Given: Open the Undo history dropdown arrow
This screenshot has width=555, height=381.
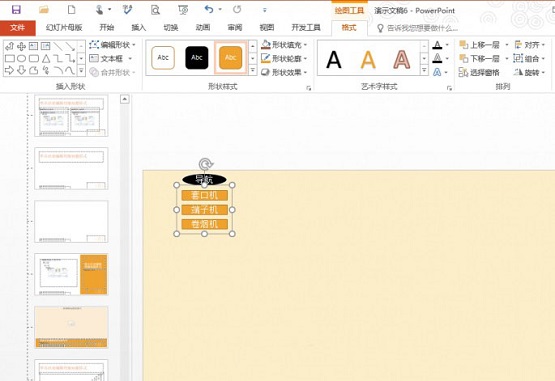Looking at the screenshot, I should [220, 10].
